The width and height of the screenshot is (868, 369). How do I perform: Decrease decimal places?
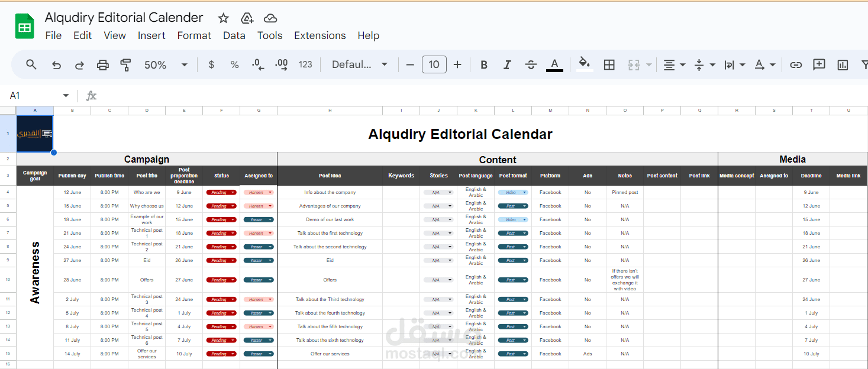[x=258, y=65]
